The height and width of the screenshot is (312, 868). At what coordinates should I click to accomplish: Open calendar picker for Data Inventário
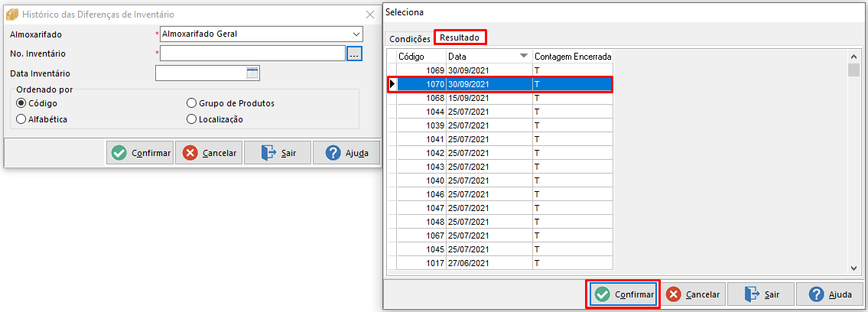[x=252, y=73]
